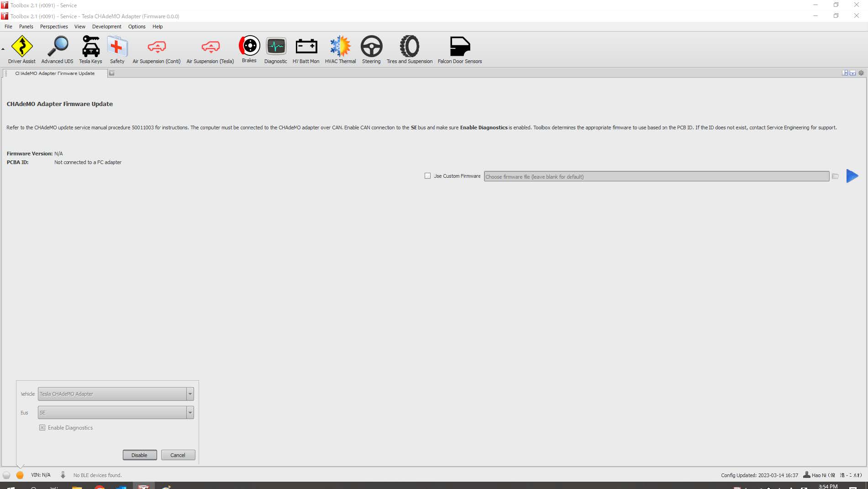Open the Perspectives menu
The height and width of the screenshot is (489, 868).
pos(54,27)
